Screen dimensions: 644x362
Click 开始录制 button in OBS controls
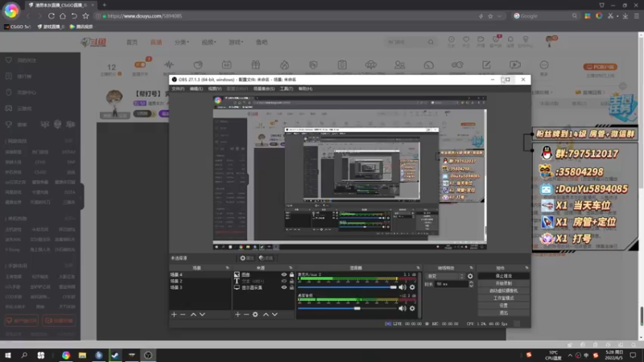(504, 284)
